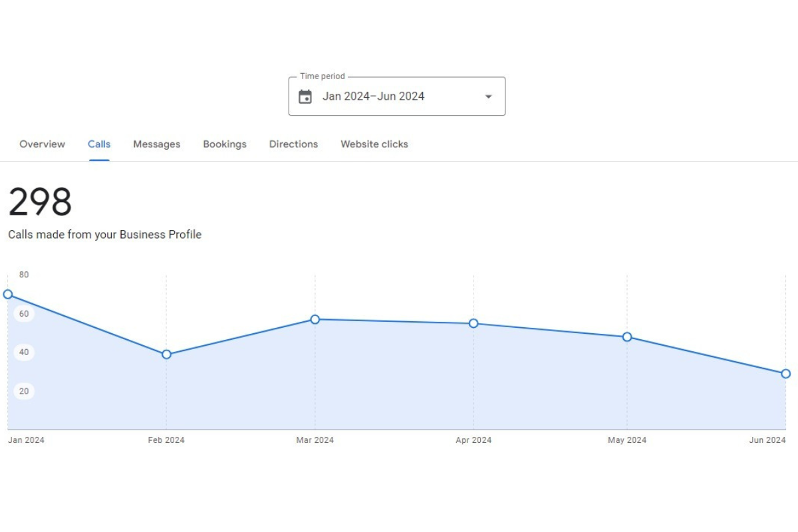
Task: Switch to the Overview tab
Action: pyautogui.click(x=42, y=144)
